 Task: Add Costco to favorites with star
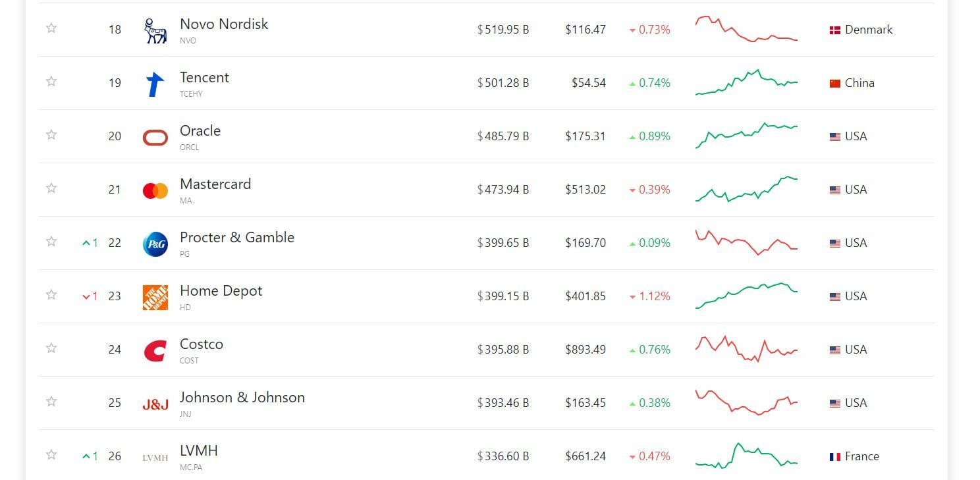[x=51, y=348]
